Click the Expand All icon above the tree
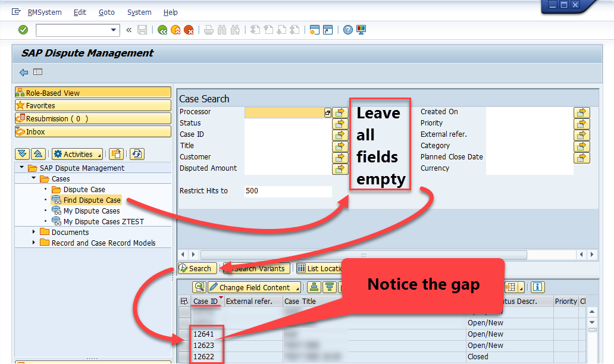 [23, 154]
